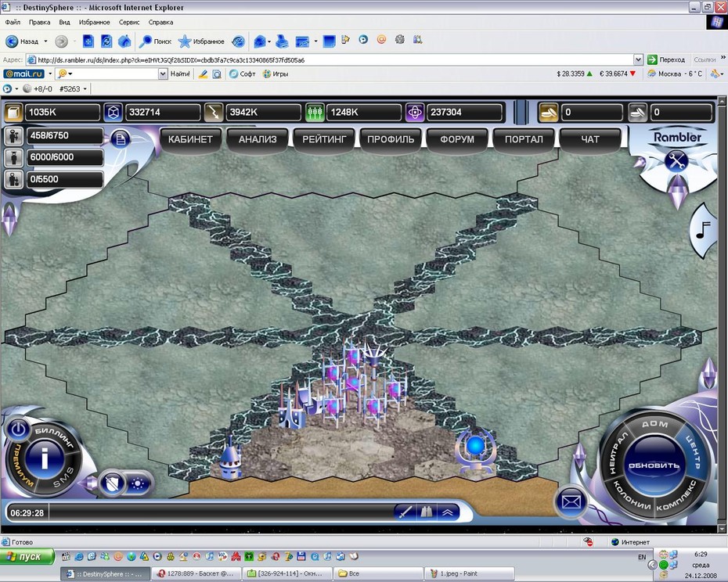Open the пуск Start button

coord(27,556)
